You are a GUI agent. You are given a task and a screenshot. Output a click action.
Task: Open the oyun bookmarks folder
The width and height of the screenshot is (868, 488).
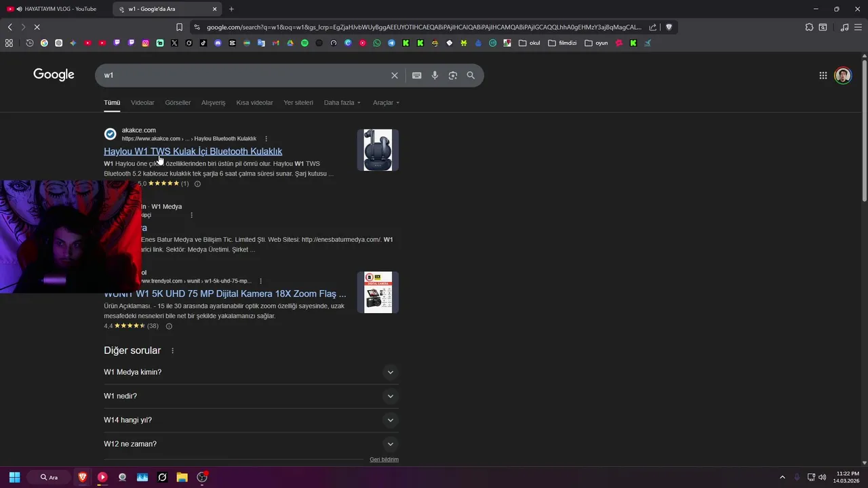coord(597,43)
